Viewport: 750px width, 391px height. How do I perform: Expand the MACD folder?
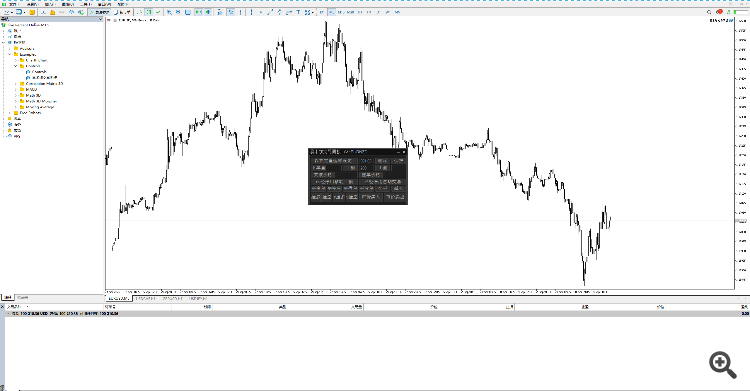click(15, 89)
